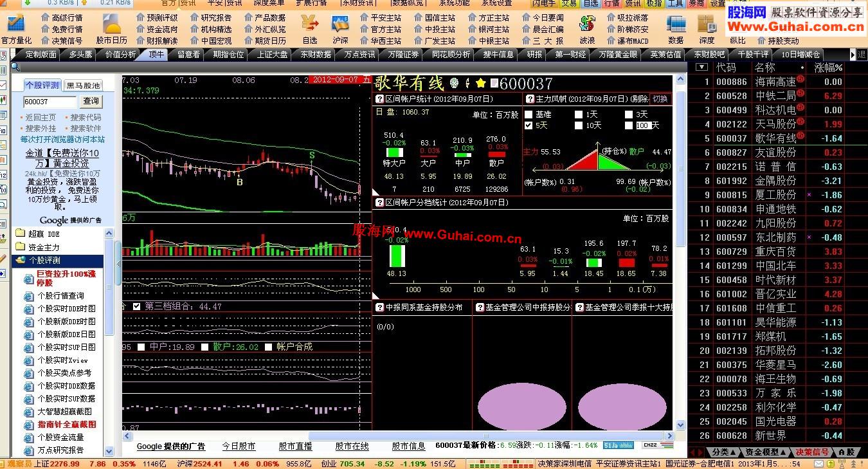Click the 切换 button in 主力风帆
The image size is (868, 469).
coord(660,99)
